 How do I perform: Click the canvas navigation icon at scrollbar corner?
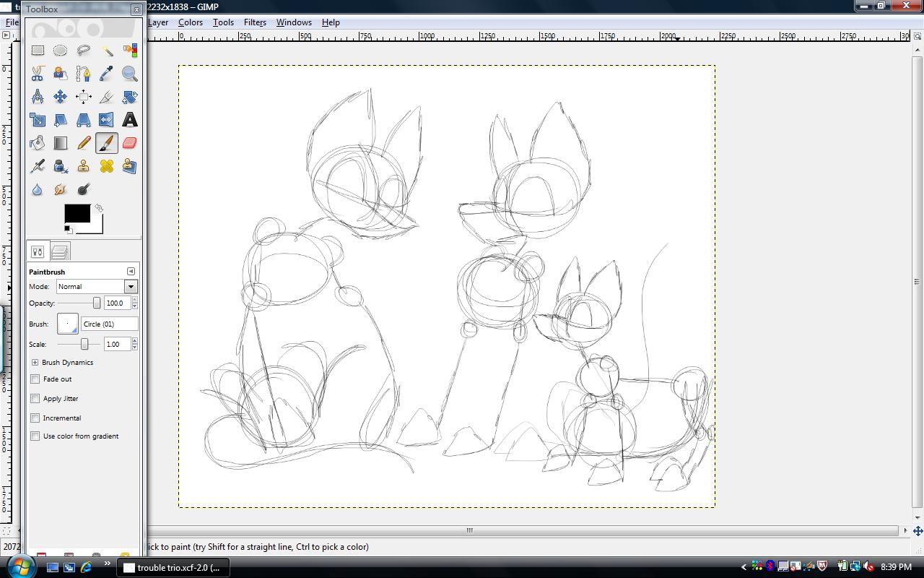tap(918, 531)
